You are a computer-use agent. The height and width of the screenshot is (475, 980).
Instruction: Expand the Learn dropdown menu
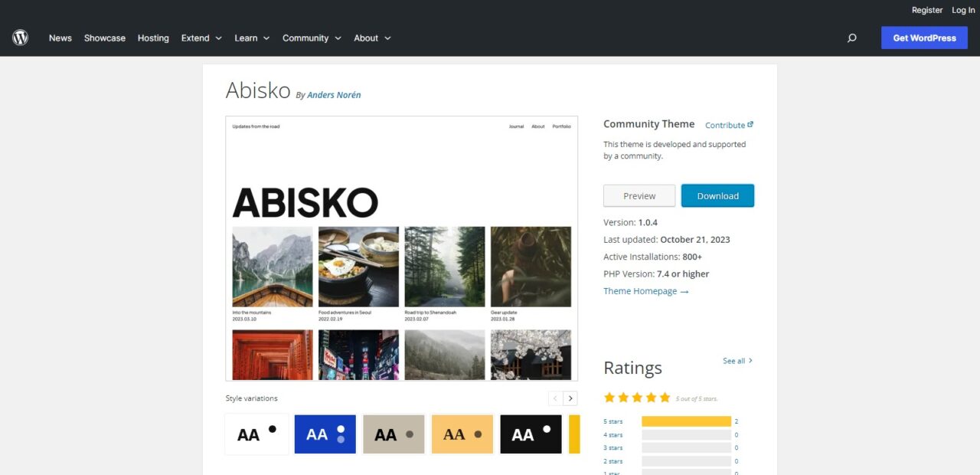point(252,38)
